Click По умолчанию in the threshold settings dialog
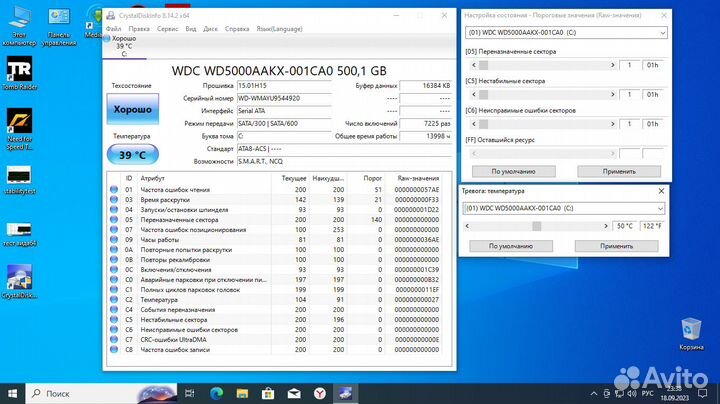 [x=513, y=171]
